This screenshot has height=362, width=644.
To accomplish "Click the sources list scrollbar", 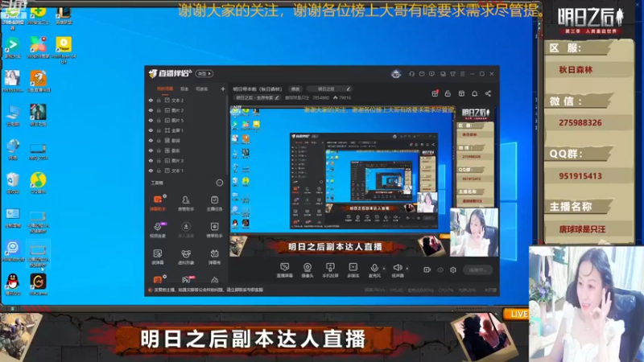I will (227, 135).
